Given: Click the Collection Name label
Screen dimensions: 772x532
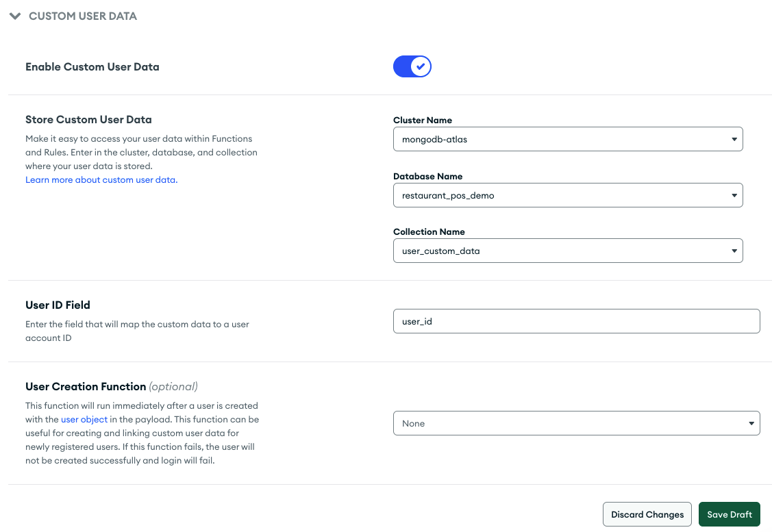Looking at the screenshot, I should [x=429, y=232].
